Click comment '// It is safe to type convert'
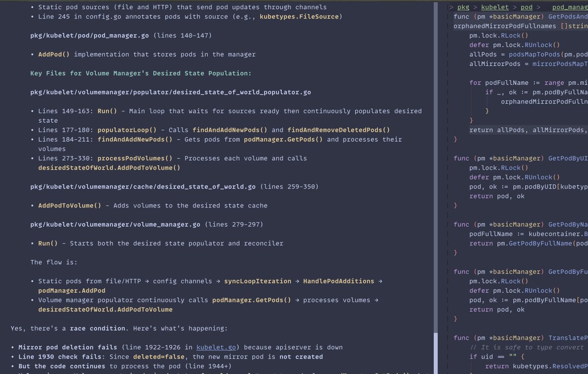 pyautogui.click(x=527, y=347)
